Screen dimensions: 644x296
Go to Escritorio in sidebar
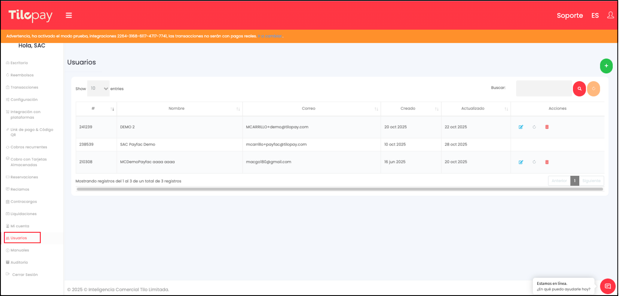pos(17,63)
